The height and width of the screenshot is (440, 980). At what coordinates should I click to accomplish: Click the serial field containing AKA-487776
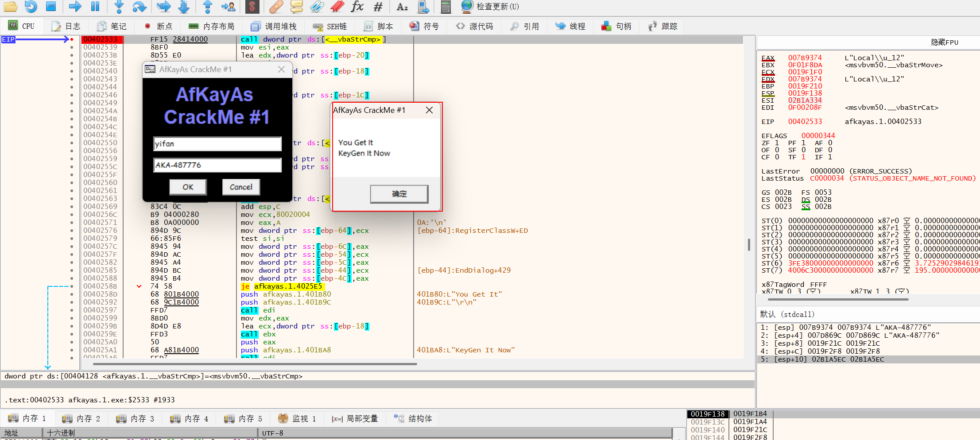point(217,165)
